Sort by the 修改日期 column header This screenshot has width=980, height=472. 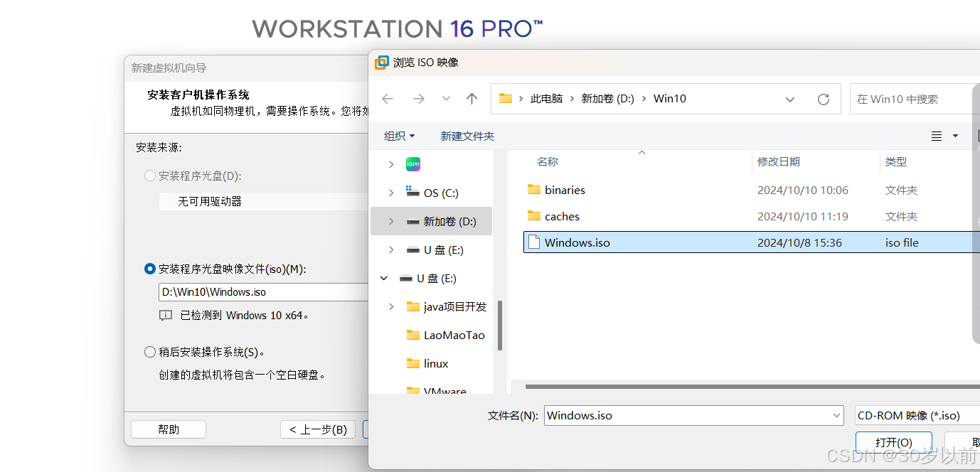coord(779,161)
